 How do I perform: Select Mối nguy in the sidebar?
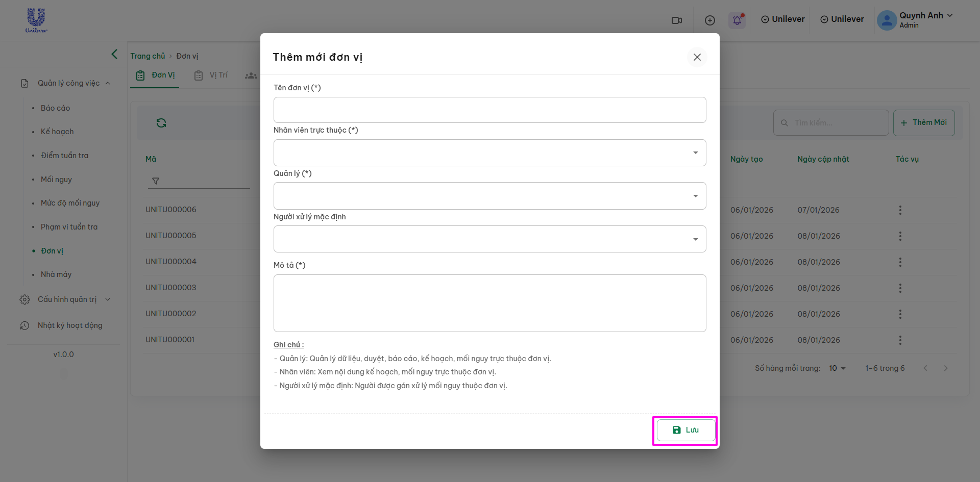56,180
